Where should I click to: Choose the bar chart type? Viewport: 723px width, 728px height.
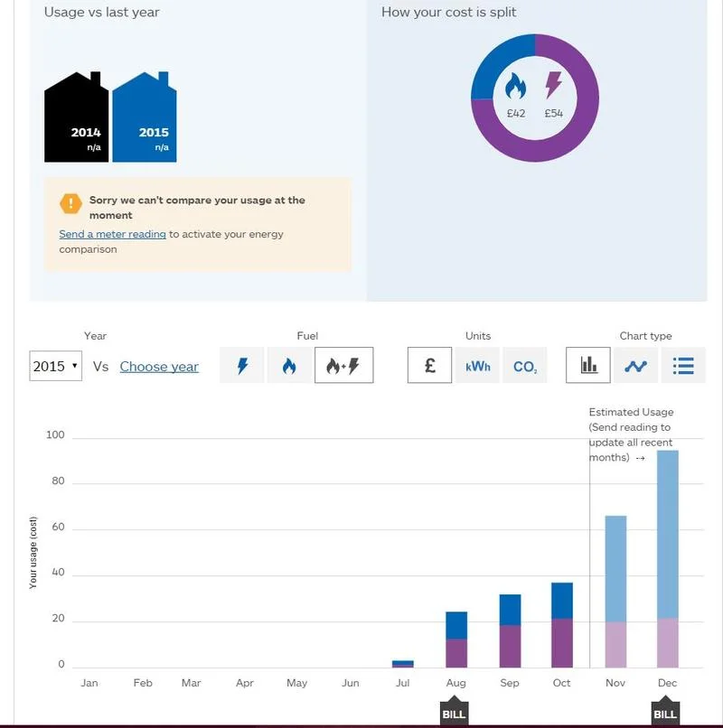588,366
